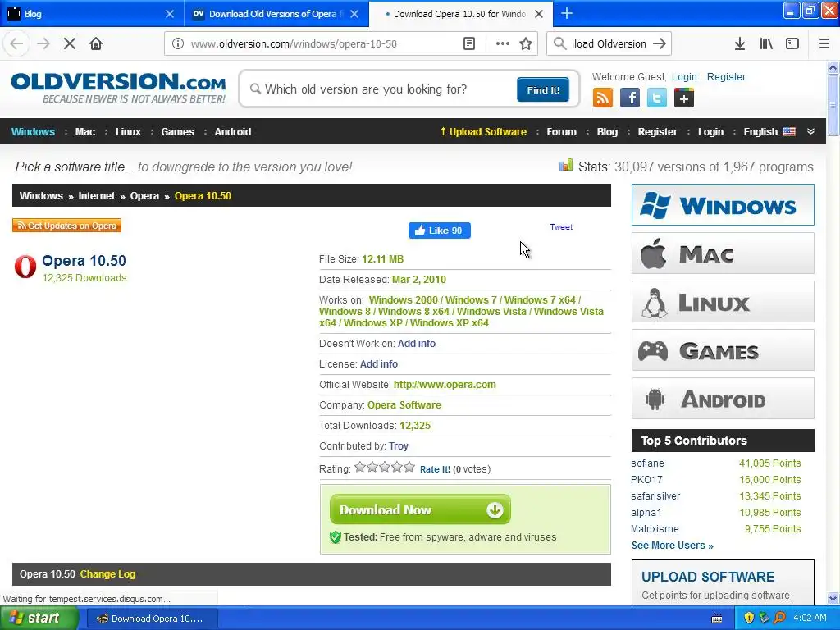This screenshot has width=840, height=630.
Task: Click the Opera breadcrumb link
Action: tap(144, 196)
